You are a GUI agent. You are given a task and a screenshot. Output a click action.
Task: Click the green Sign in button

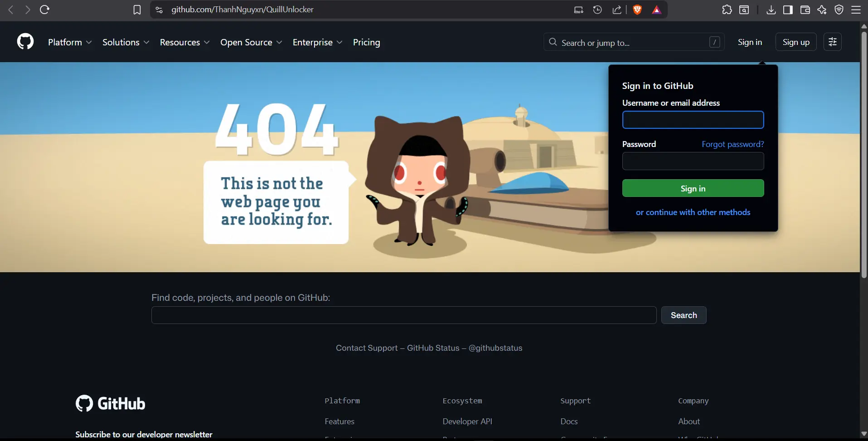click(693, 188)
